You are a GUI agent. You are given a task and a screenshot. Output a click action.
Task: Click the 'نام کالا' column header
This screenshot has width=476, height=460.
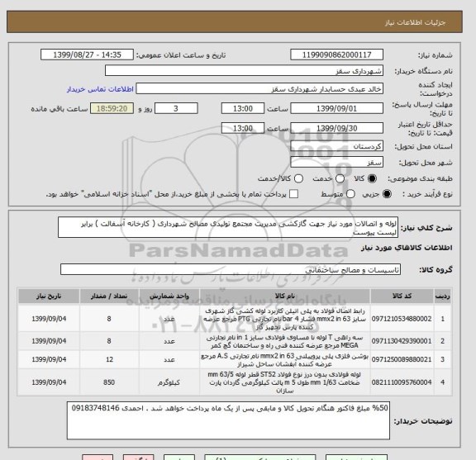click(285, 296)
